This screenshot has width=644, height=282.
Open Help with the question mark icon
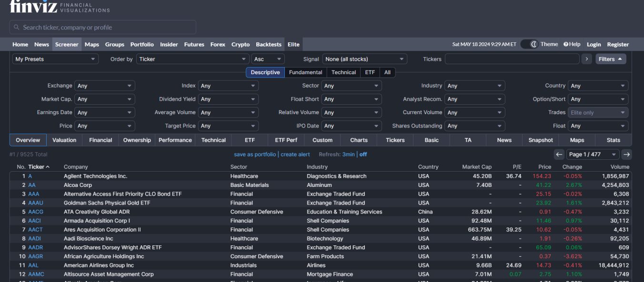coord(566,44)
